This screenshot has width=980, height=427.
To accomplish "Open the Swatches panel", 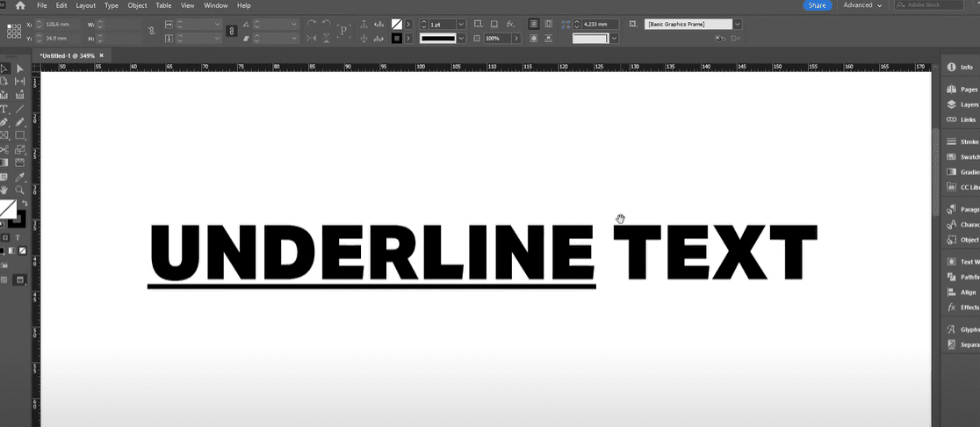I will (x=962, y=157).
